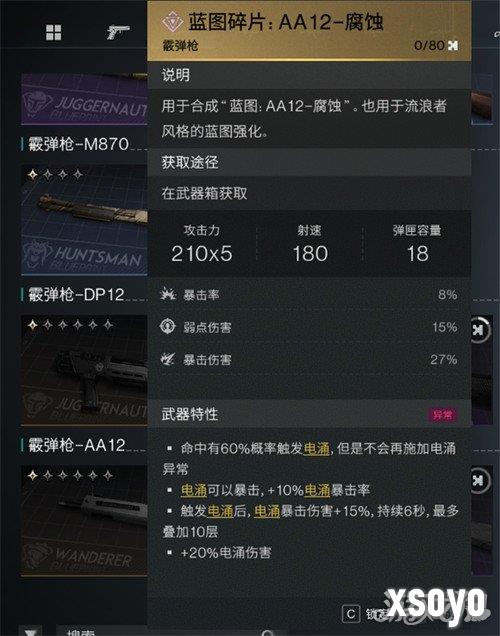Screen dimensions: 500x636
Task: Select the all-items grid category icon
Action: [x=54, y=32]
